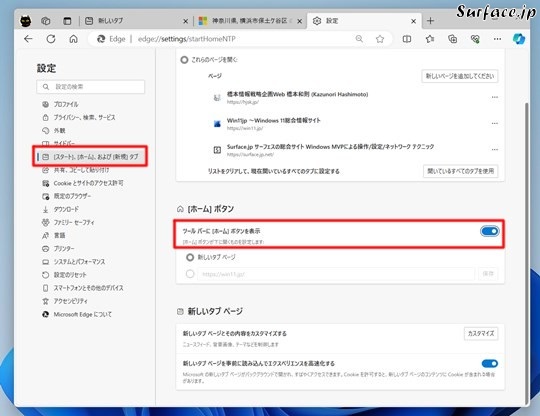Screen dimensions: 540x416
Task: Open more options for the Win11.jp page entry
Action: click(x=495, y=123)
